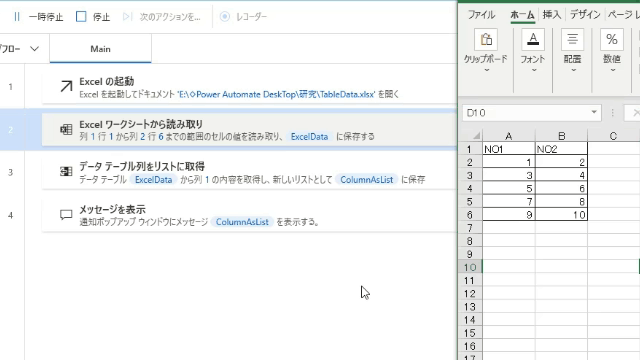
Task: Select the データ テーブル列をリストに取得 action icon
Action: (x=66, y=171)
